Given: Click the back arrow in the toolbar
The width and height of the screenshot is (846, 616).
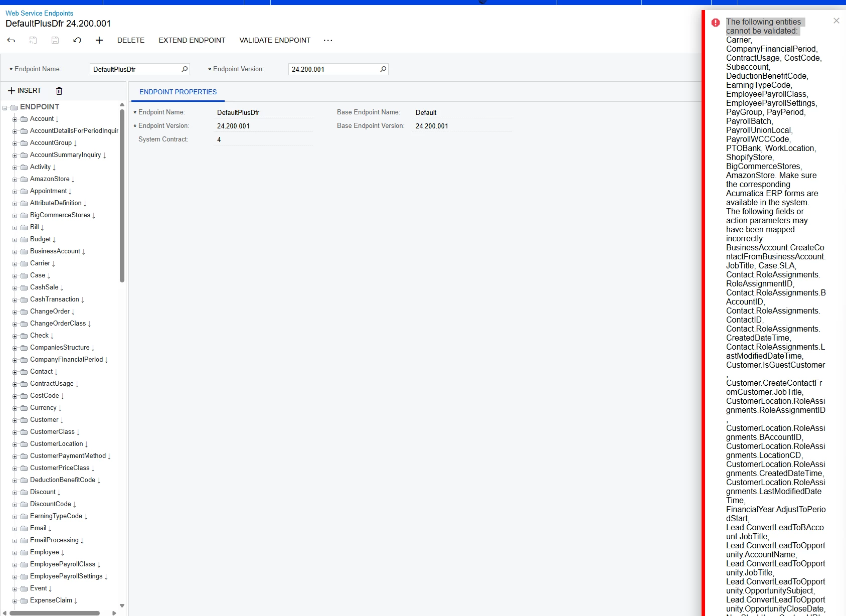Looking at the screenshot, I should [x=11, y=40].
